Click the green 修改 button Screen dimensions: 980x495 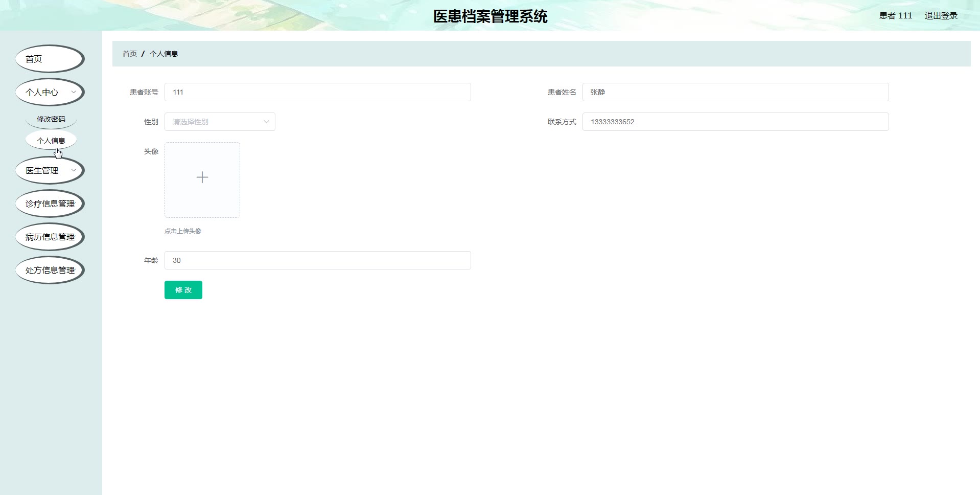coord(183,290)
